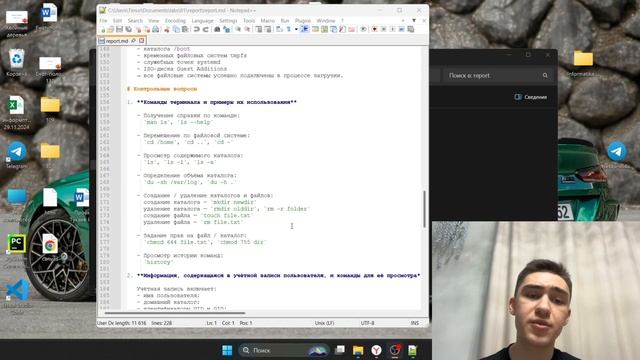Viewport: 640px width, 360px height.
Task: Toggle INS mode in the status bar
Action: click(415, 323)
